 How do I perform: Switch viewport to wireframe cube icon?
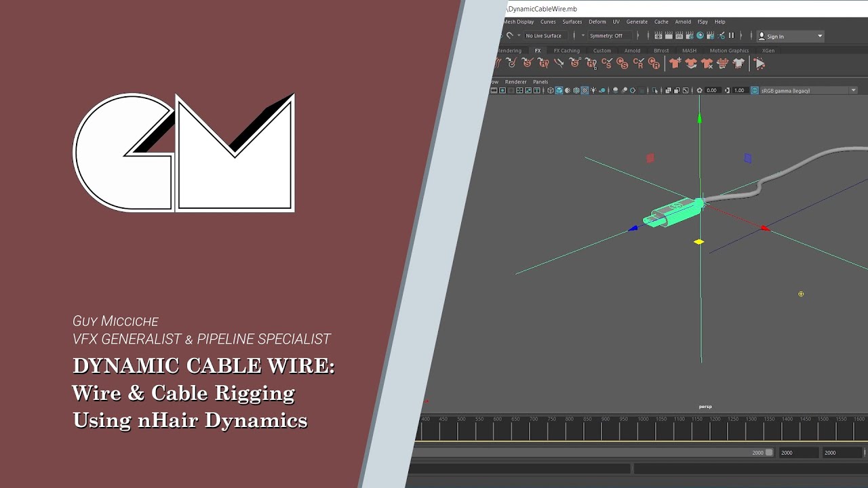click(550, 90)
